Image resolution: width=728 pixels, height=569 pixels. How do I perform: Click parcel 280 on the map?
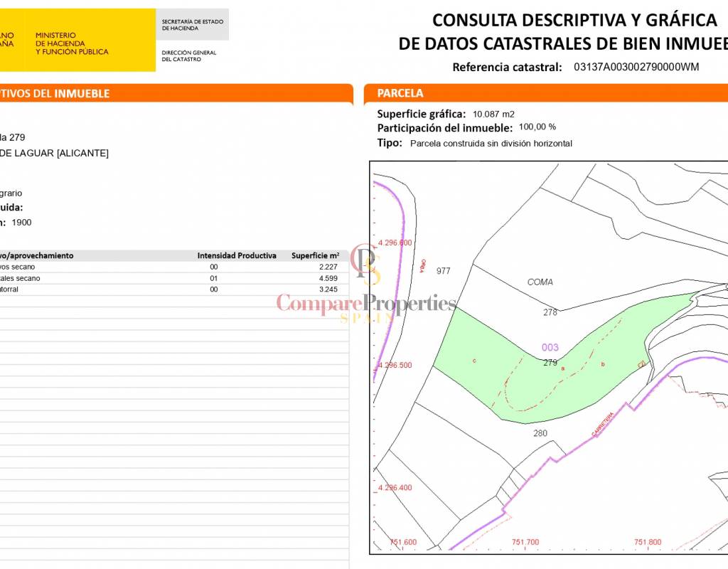pos(540,432)
